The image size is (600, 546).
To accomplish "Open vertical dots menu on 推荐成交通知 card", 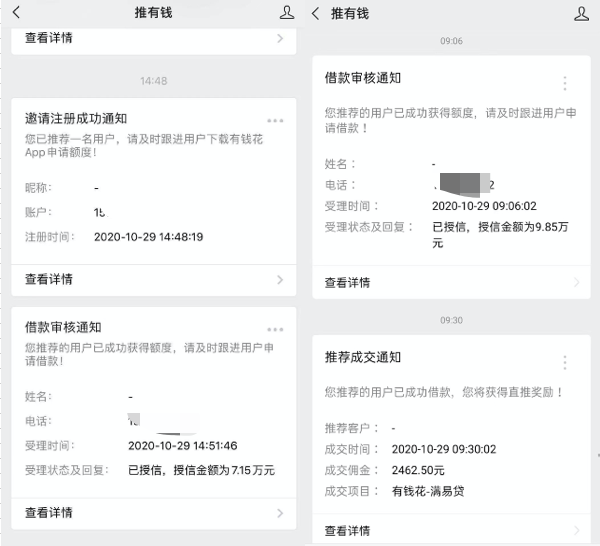I will [x=565, y=362].
